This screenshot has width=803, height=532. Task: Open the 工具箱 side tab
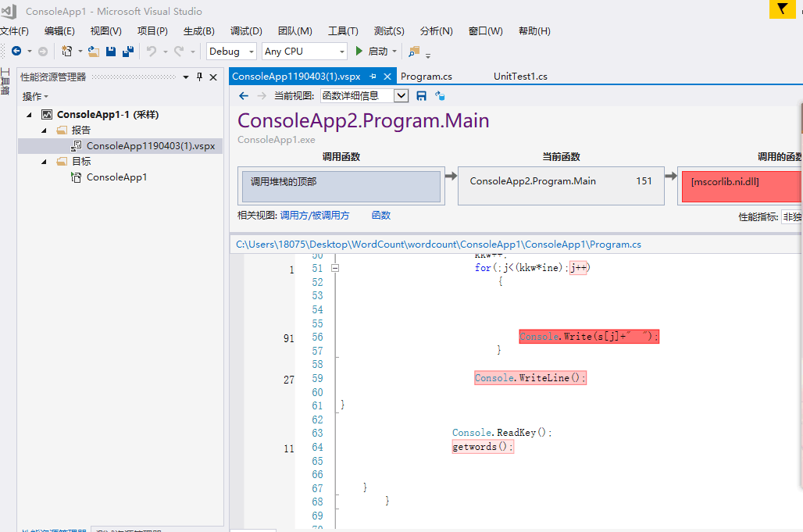[5, 81]
